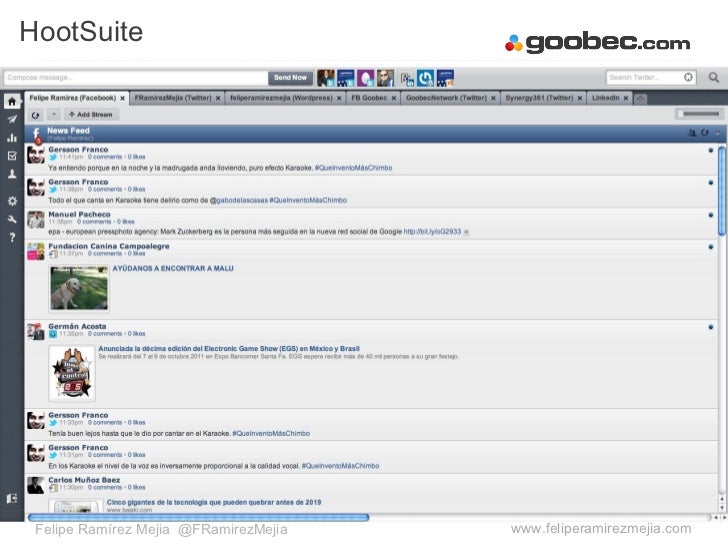728x546 pixels.
Task: Close the Felipe Ramirez (Facebook) tab
Action: 123,98
